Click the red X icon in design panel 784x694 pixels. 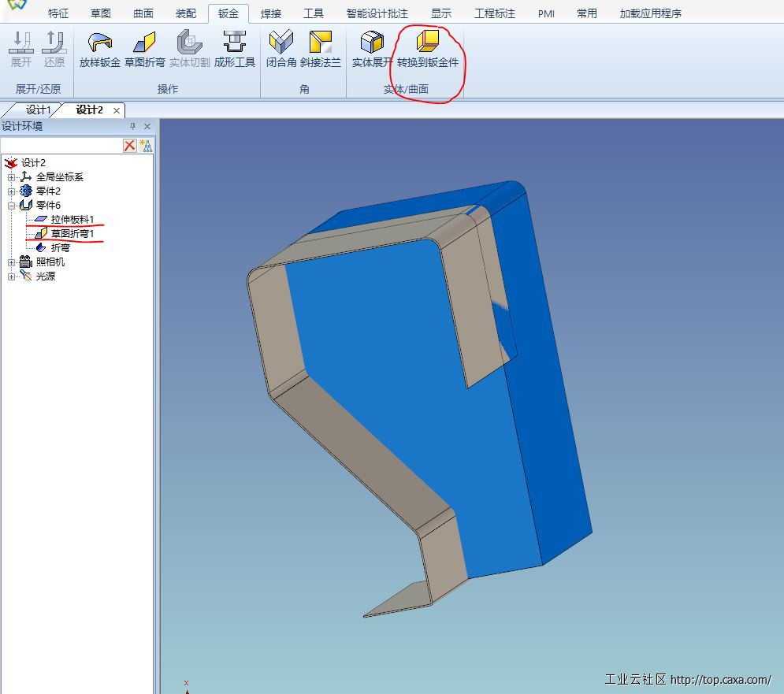[x=130, y=146]
